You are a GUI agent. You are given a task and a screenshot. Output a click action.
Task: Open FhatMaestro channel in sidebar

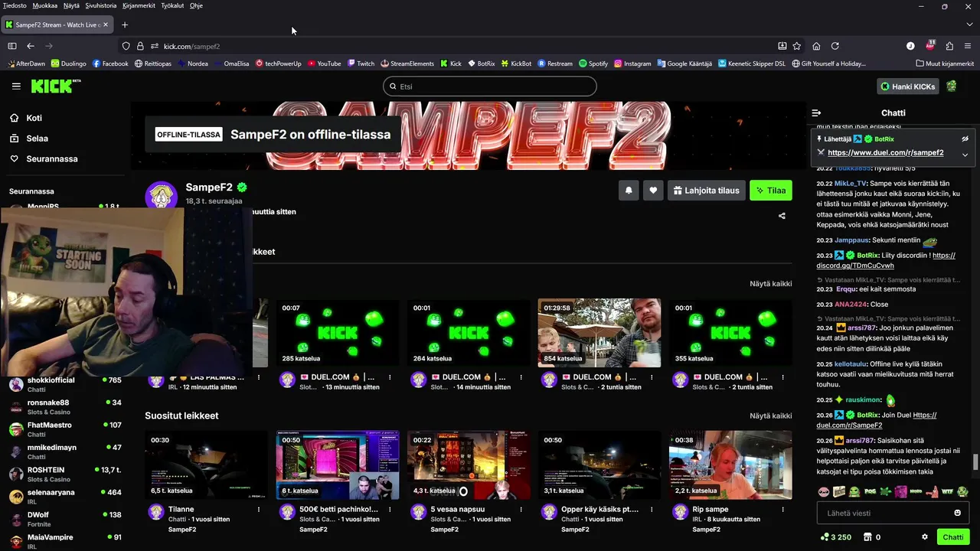click(x=65, y=429)
